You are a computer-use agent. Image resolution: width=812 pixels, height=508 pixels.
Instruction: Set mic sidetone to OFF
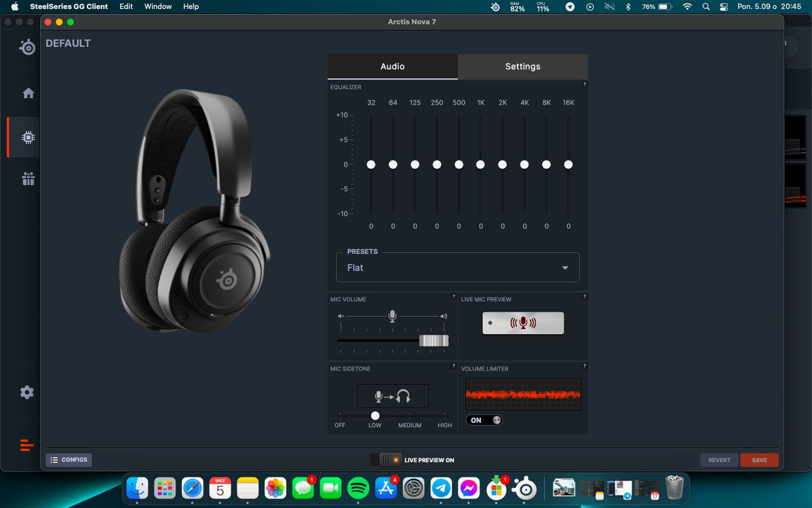point(340,425)
